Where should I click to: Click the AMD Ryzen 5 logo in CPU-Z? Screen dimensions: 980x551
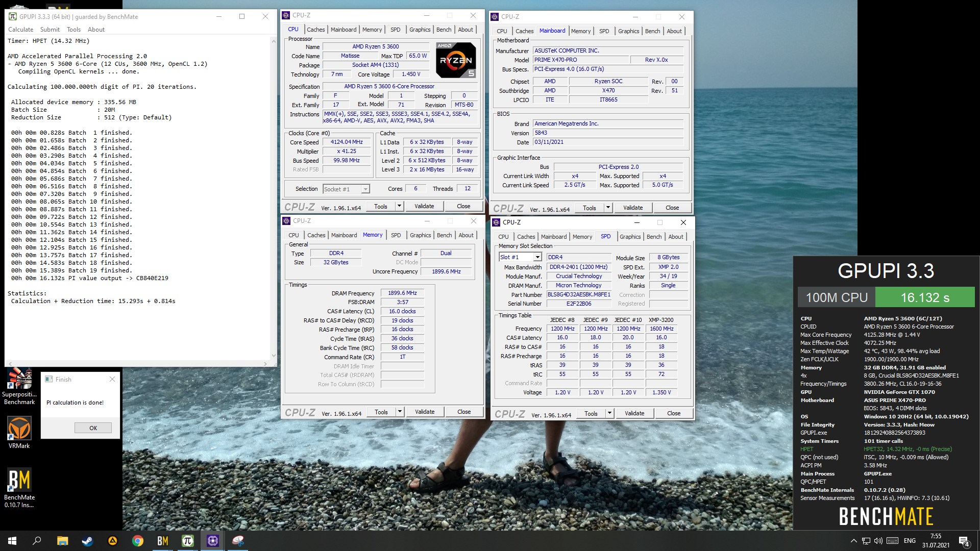coord(456,60)
